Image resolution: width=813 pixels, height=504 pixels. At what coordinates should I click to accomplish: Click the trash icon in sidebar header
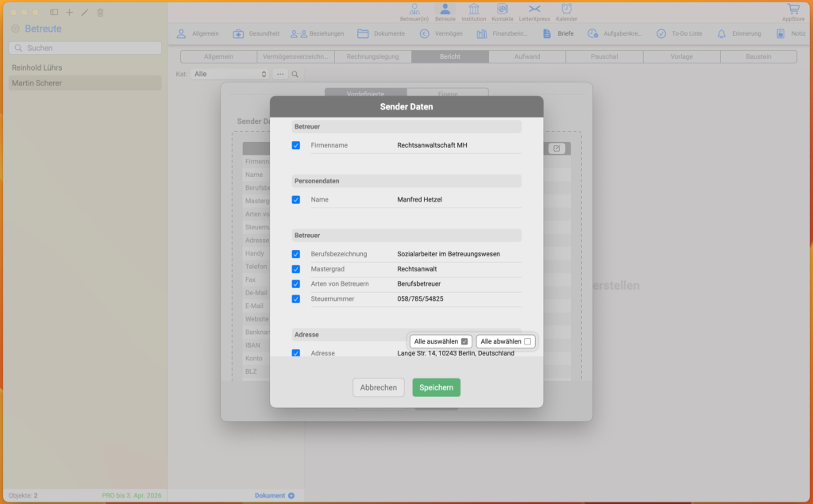pos(100,13)
